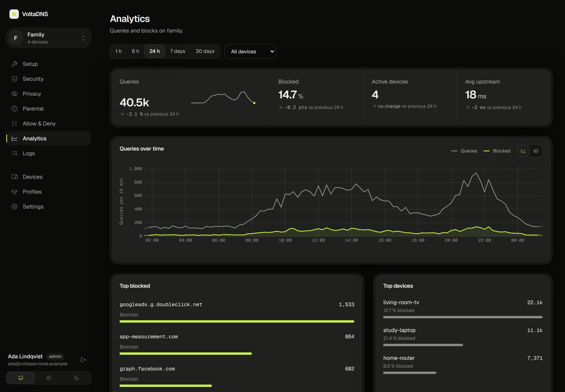Toggle the Queries series legend
Viewport: 565px width, 392px height.
tap(464, 151)
